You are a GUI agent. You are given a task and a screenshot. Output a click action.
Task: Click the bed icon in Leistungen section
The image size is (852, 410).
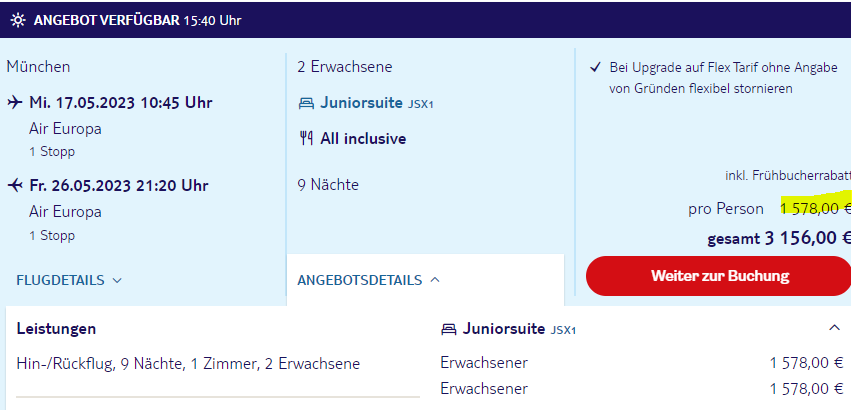coord(448,329)
